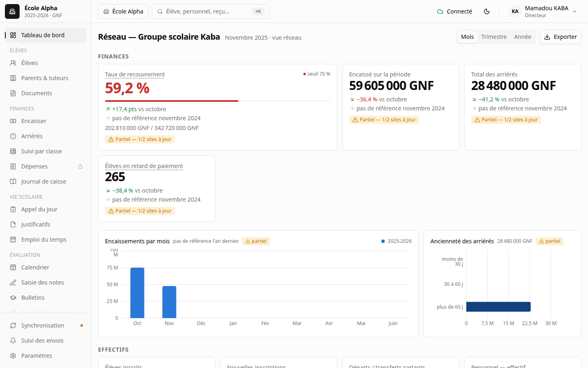Open the École Alpha school selector
Viewport: 588px width, 368px height.
[x=123, y=11]
